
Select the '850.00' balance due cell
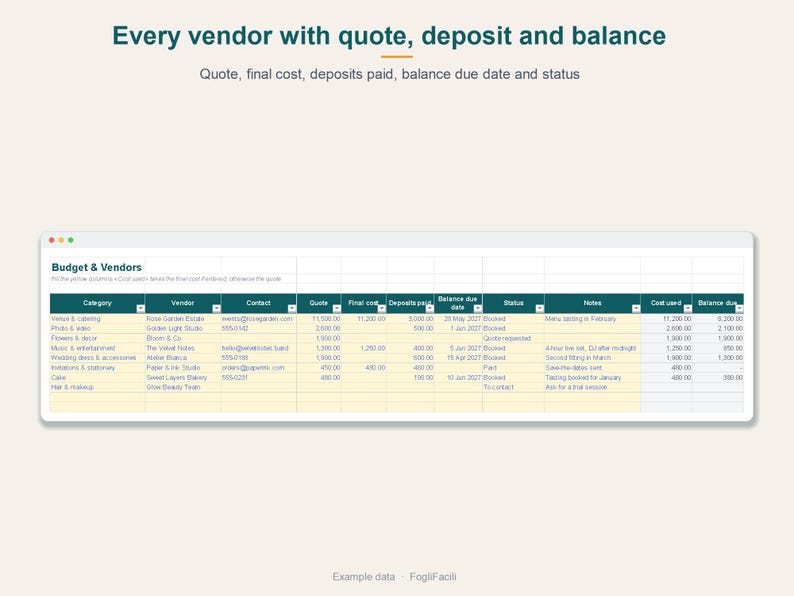[x=718, y=348]
